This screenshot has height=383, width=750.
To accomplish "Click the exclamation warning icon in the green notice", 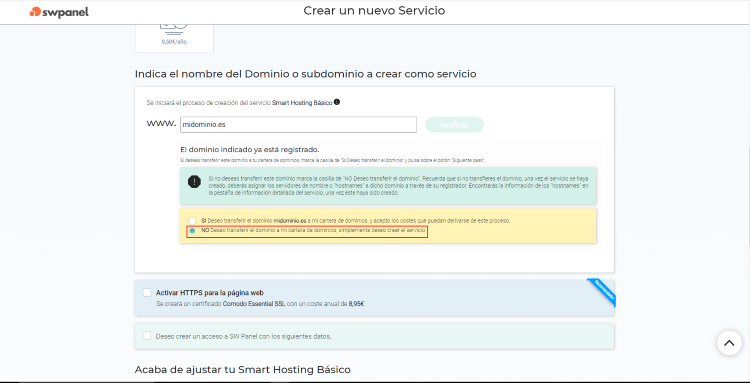I will (x=194, y=182).
